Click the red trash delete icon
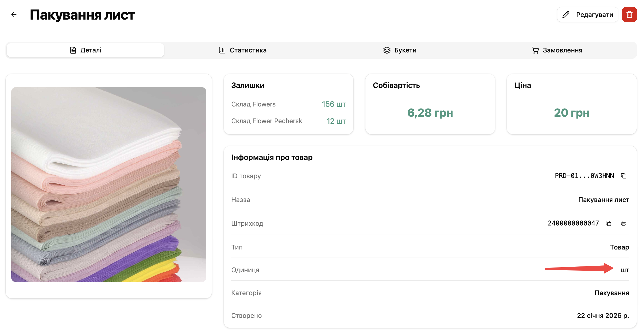This screenshot has width=644, height=333. (x=629, y=15)
